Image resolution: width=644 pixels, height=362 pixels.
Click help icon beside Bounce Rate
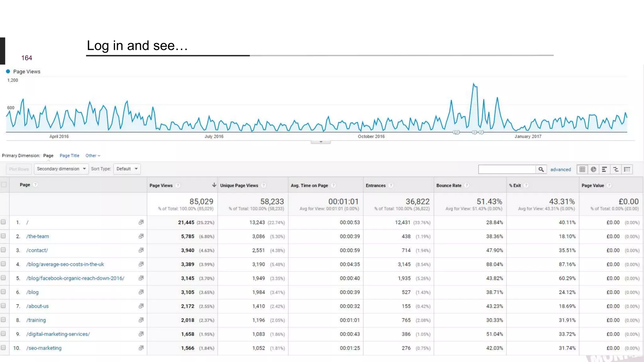[467, 185]
